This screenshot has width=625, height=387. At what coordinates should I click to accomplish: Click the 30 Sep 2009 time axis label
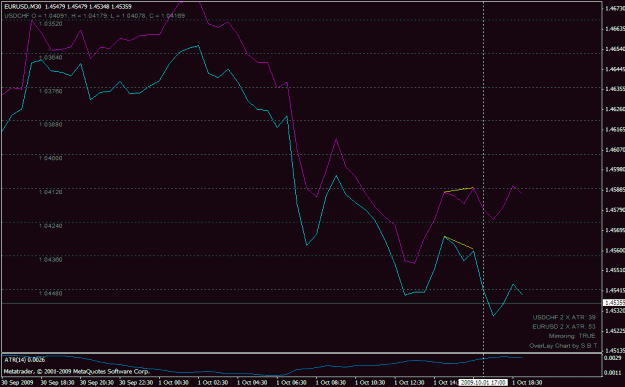coord(18,383)
